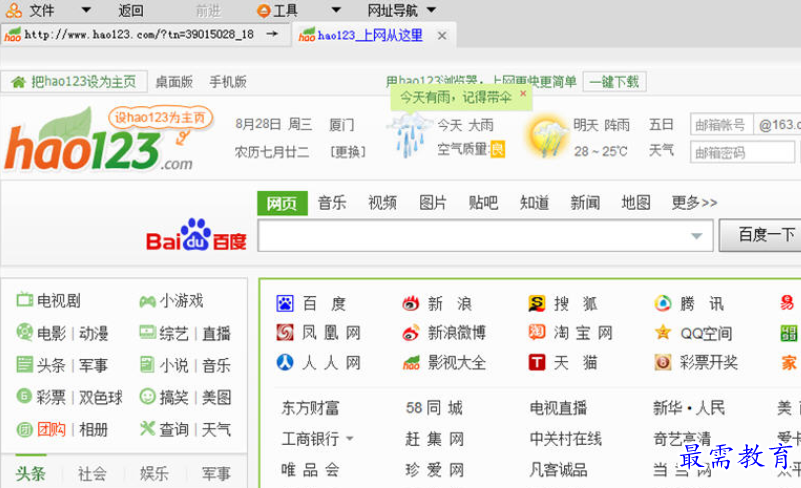801x488 pixels.
Task: Switch to the 视频 search tab
Action: [383, 203]
